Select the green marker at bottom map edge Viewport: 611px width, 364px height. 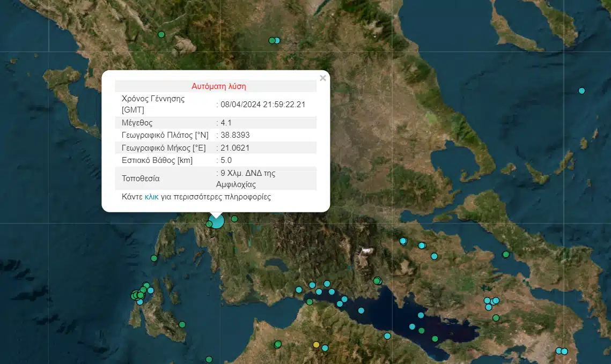[209, 359]
